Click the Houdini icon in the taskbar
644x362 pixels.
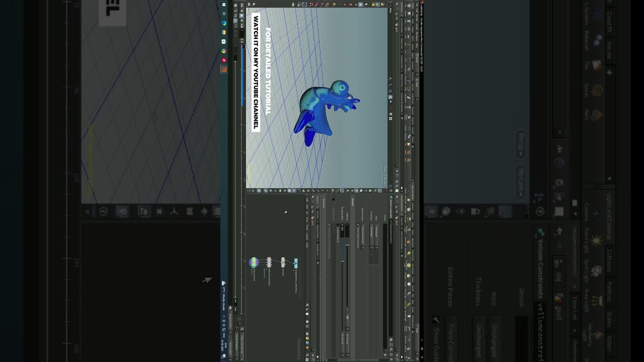point(224,69)
